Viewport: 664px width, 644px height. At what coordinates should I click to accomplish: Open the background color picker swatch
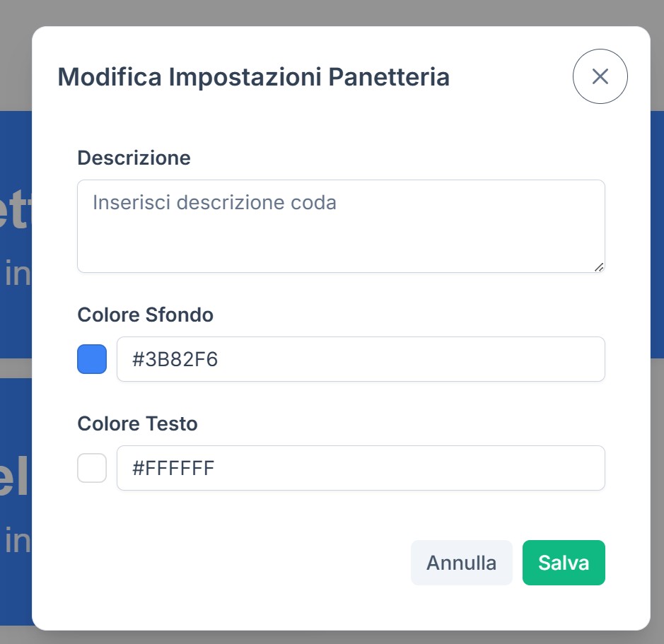pyautogui.click(x=91, y=359)
